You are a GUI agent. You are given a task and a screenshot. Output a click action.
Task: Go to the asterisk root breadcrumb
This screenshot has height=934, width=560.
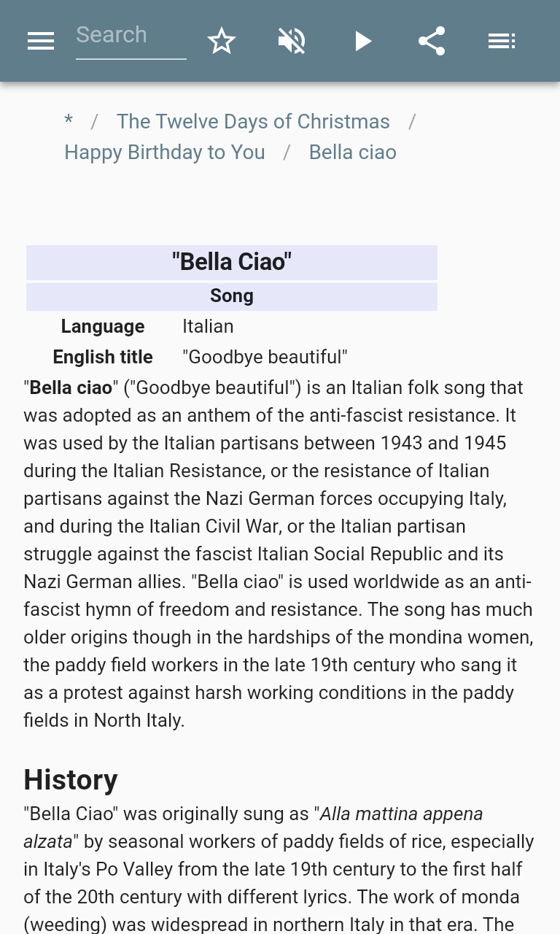pos(69,121)
